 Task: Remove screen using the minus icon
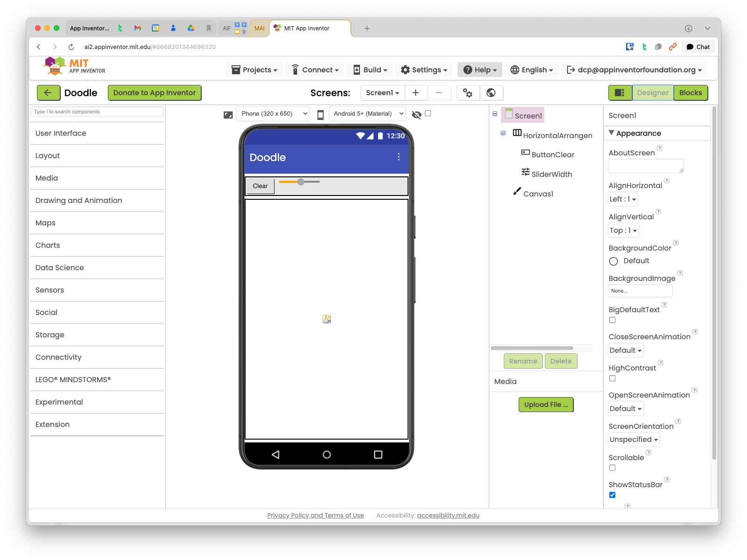click(439, 93)
